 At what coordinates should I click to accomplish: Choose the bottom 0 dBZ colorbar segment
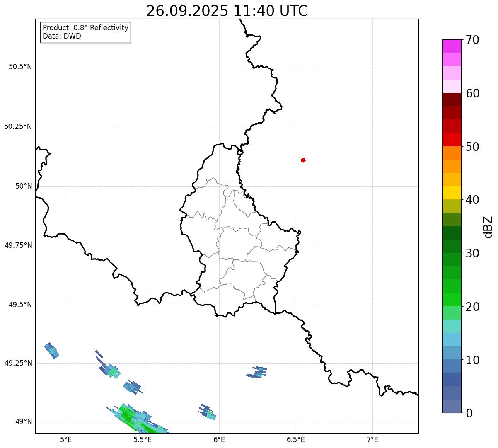click(452, 406)
